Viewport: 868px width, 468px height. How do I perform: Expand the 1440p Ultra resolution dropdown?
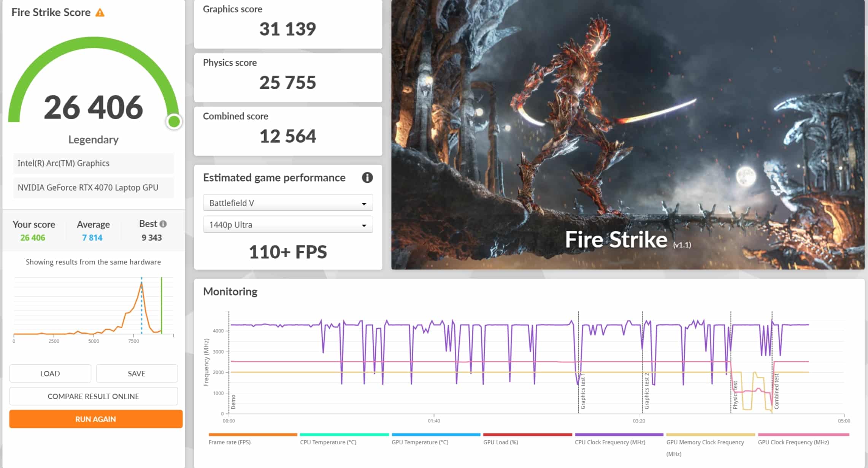(x=288, y=225)
